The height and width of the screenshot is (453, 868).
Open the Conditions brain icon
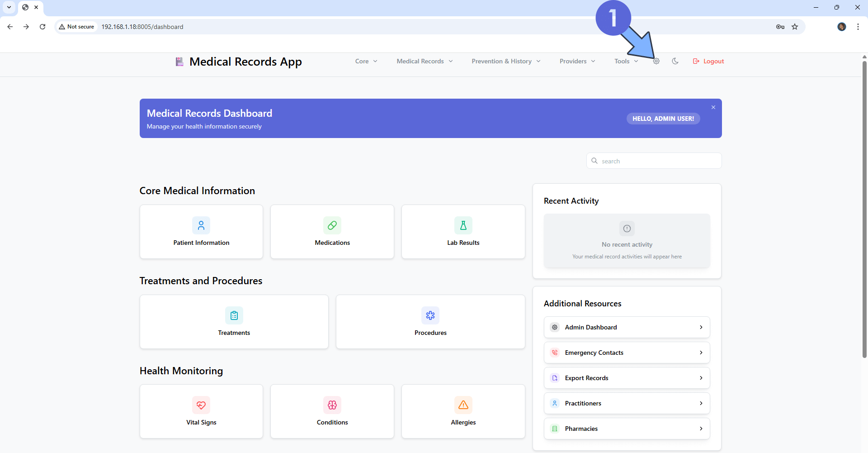click(x=332, y=405)
